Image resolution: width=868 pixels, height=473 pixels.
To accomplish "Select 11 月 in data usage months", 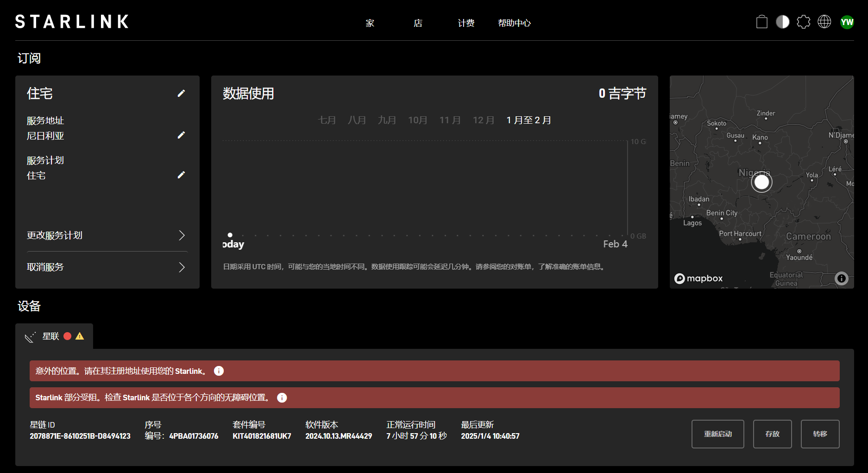I will [x=450, y=120].
